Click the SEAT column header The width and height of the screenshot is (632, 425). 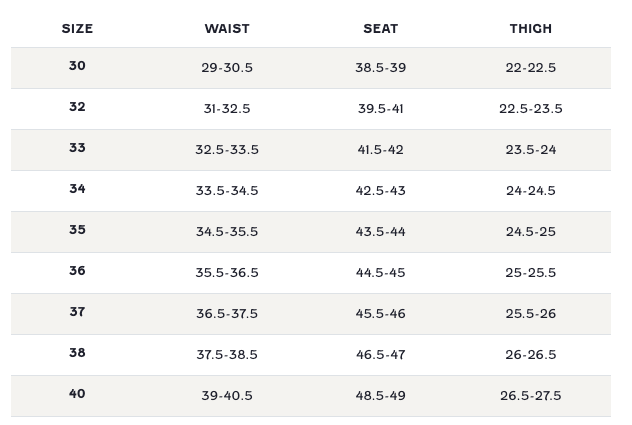pos(380,29)
